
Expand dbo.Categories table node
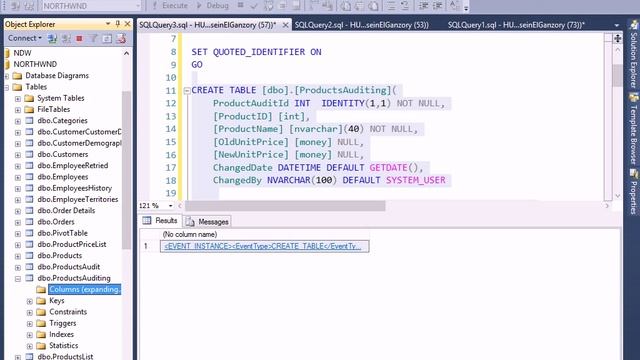(18, 121)
